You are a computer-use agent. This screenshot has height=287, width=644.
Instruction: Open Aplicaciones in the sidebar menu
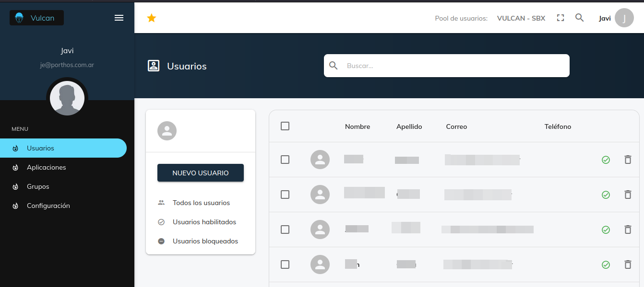coord(47,167)
